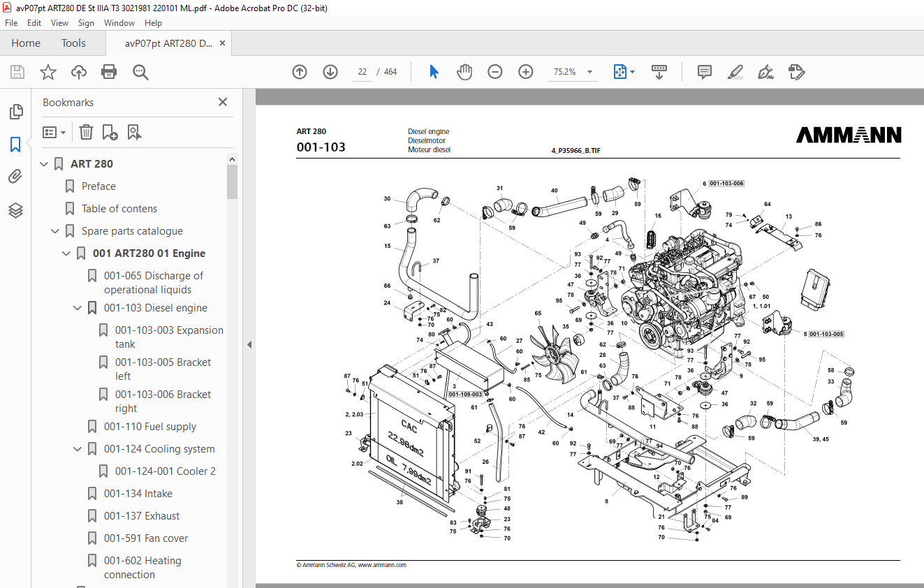The image size is (924, 588).
Task: Add a new bookmark
Action: (x=110, y=132)
